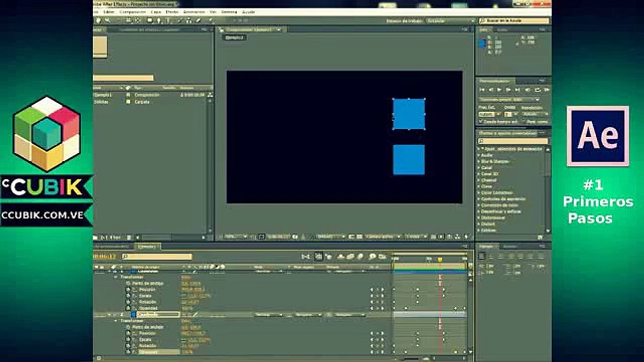644x362 pixels.
Task: Click the blue layer color label swatch
Action: [x=133, y=315]
